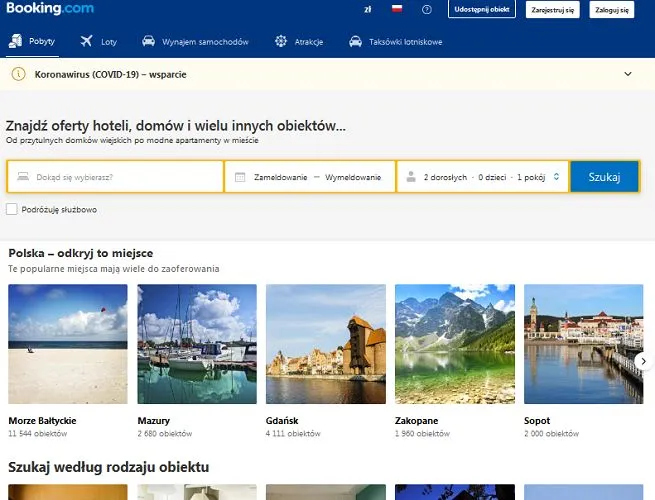Expand the Koronawirus (COVID-19) banner chevron
This screenshot has width=655, height=500.
628,74
